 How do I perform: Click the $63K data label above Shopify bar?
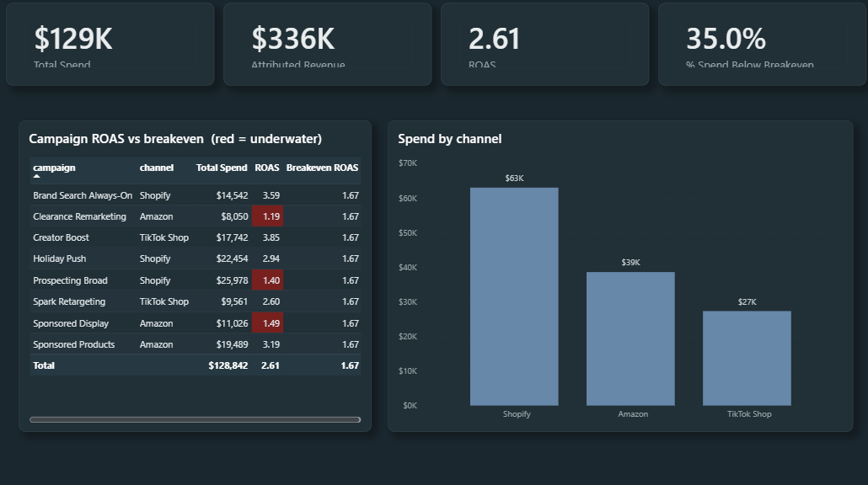(514, 178)
